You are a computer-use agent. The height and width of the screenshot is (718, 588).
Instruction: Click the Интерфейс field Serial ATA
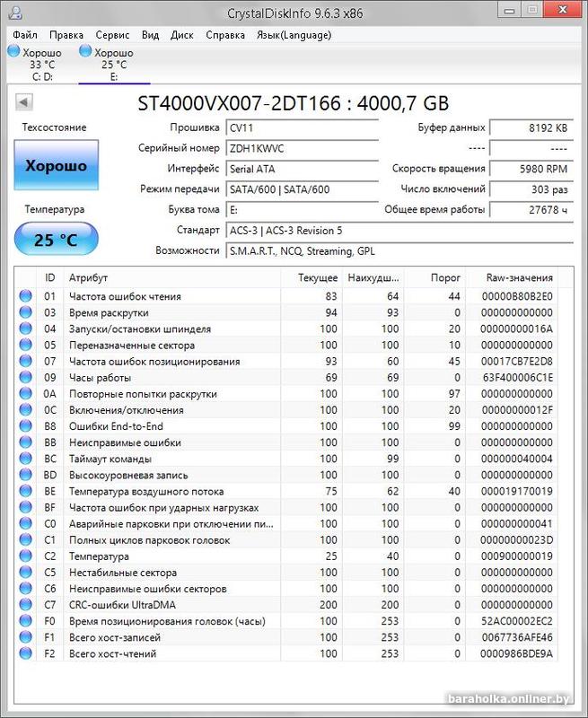[303, 169]
